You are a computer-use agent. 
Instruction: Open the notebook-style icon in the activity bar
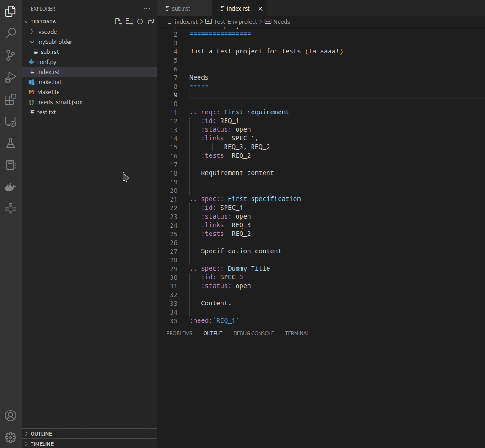coord(11,165)
